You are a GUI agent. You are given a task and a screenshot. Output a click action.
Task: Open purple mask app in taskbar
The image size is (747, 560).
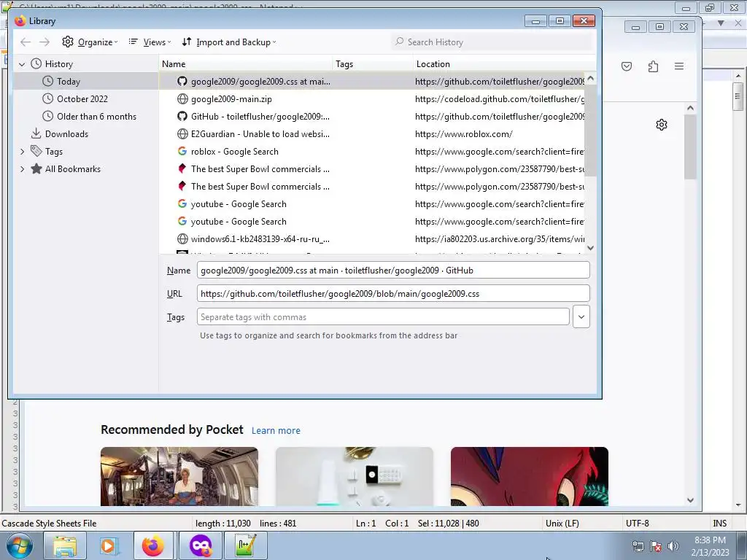coord(200,545)
